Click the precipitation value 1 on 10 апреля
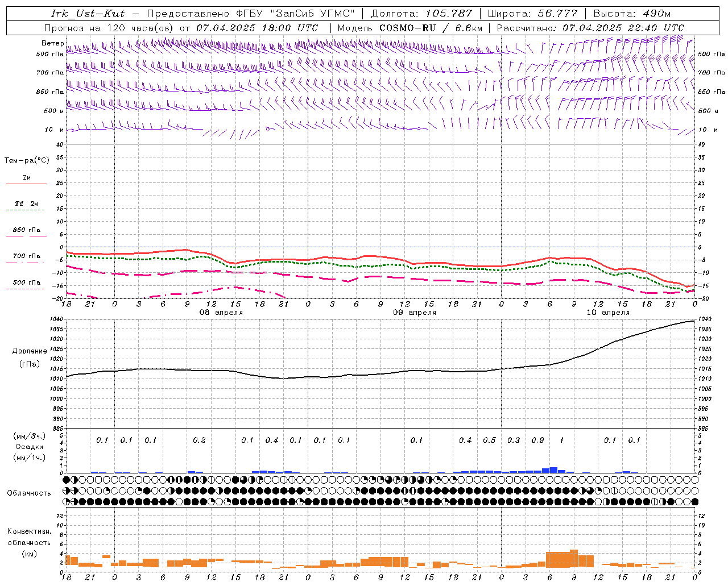Image resolution: width=728 pixels, height=582 pixels. point(562,440)
